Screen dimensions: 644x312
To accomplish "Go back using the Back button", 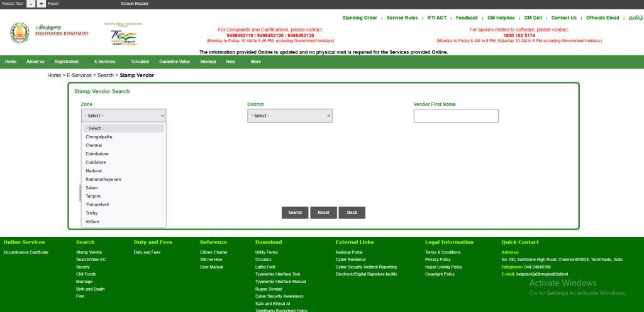I will coord(352,213).
